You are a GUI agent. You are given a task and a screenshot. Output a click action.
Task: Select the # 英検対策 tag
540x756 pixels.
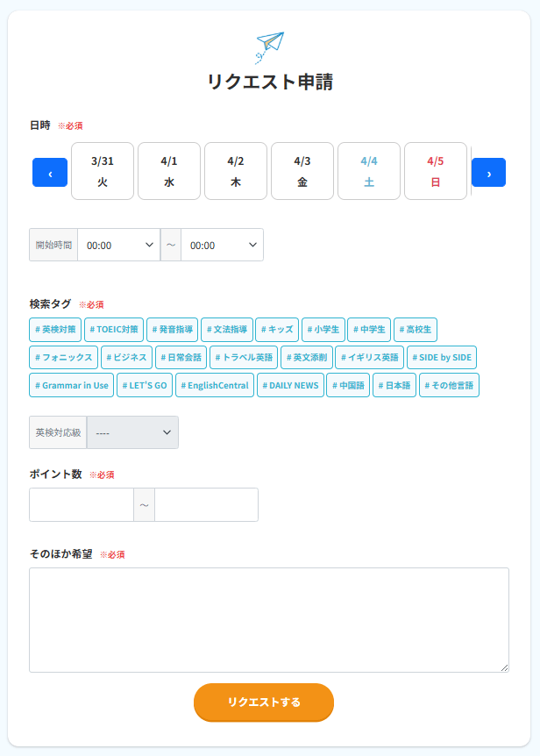(55, 330)
